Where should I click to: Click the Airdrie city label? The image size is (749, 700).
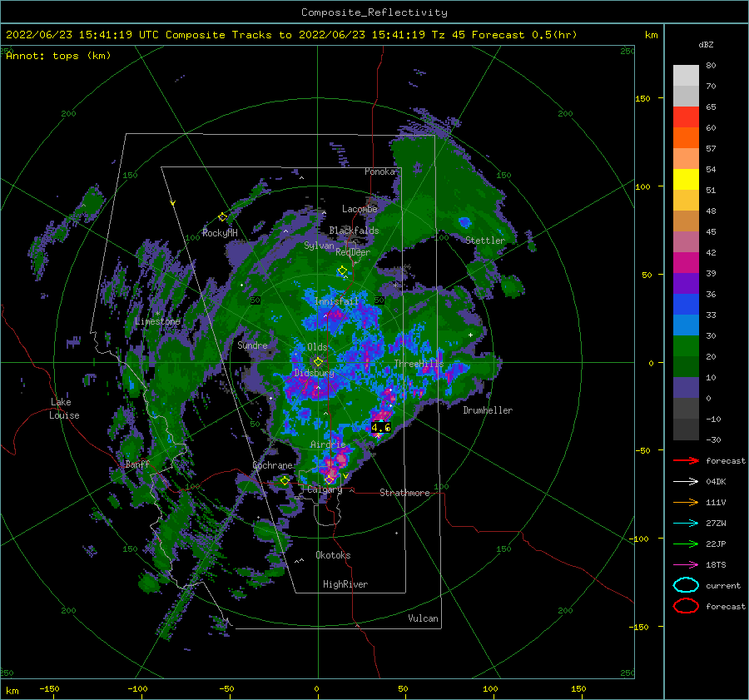click(x=328, y=444)
